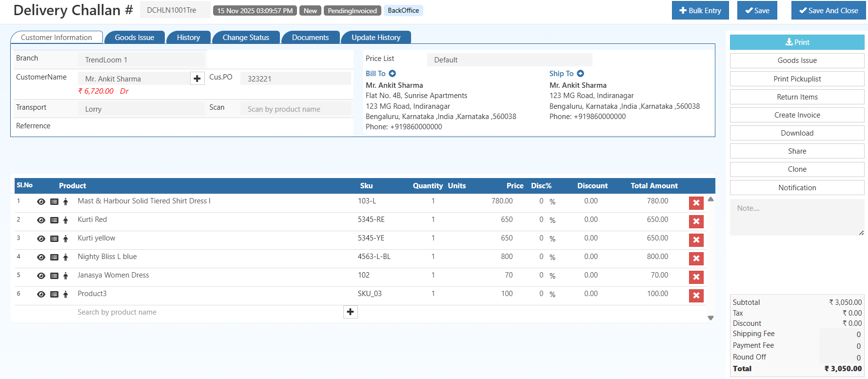Add product row with plus button
The width and height of the screenshot is (868, 379).
[350, 312]
